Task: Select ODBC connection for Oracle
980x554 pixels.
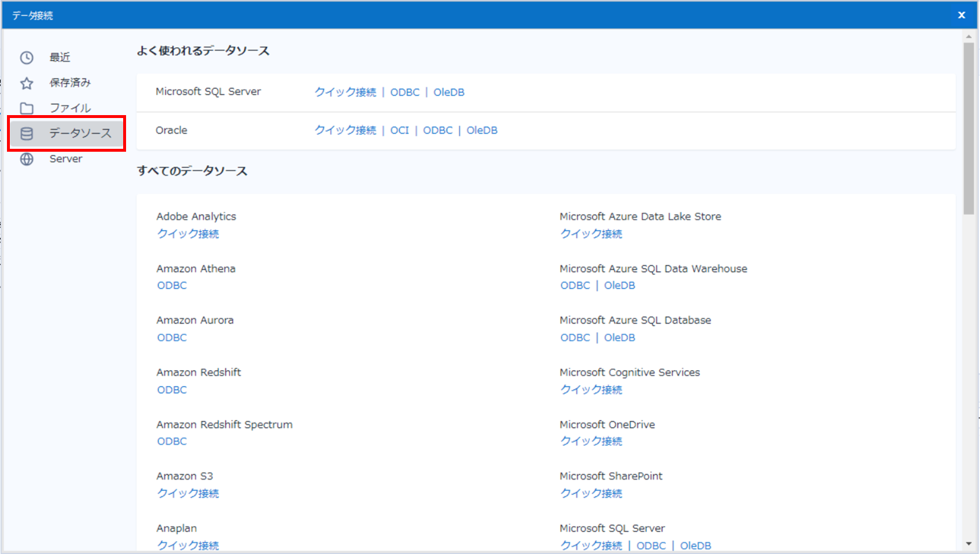Action: click(x=438, y=130)
